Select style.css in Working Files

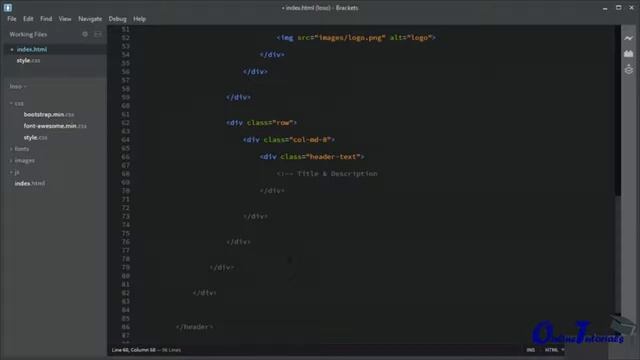28,60
